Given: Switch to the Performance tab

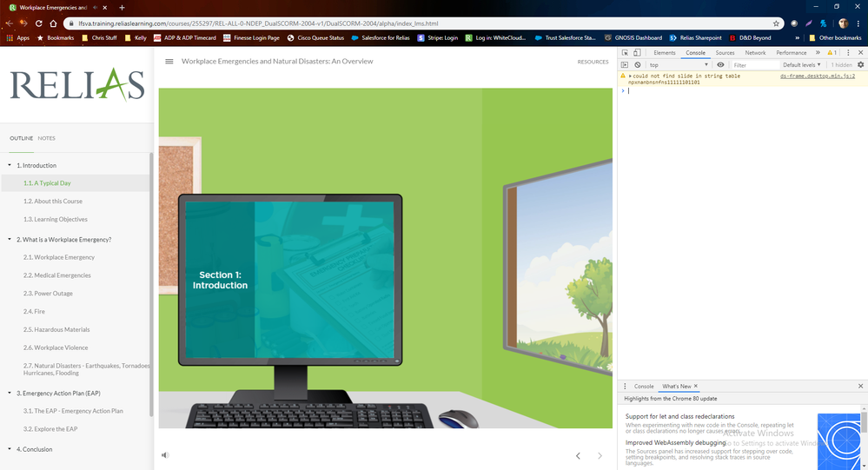Looking at the screenshot, I should (x=791, y=53).
